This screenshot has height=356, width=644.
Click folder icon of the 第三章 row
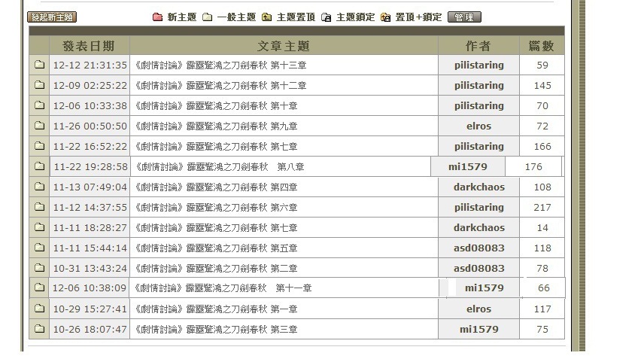(x=39, y=329)
